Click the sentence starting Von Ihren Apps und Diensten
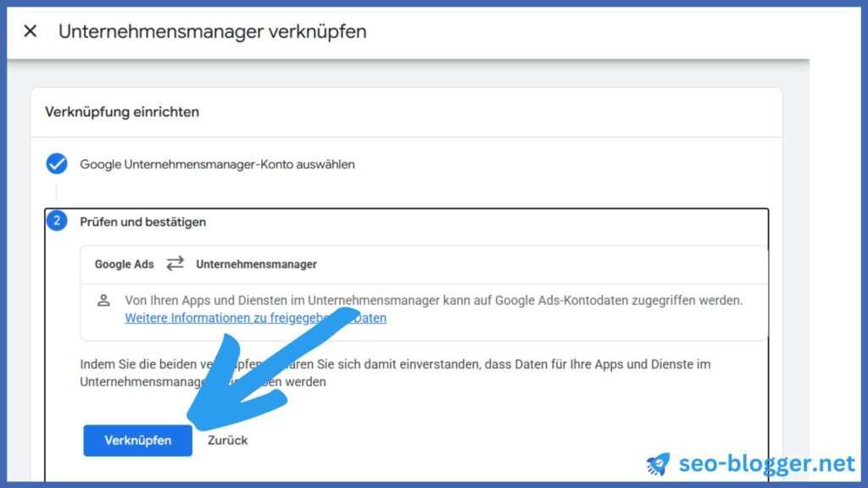Viewport: 868px width, 488px height. pyautogui.click(x=433, y=301)
